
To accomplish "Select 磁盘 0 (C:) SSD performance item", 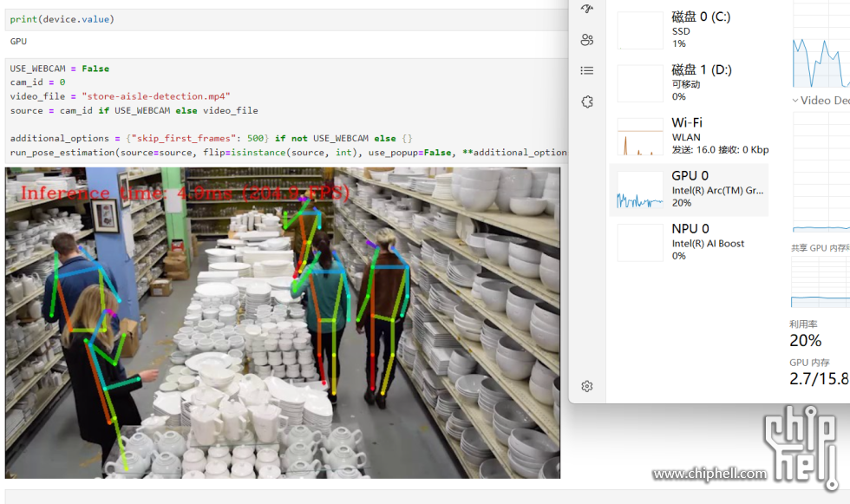I will point(689,29).
